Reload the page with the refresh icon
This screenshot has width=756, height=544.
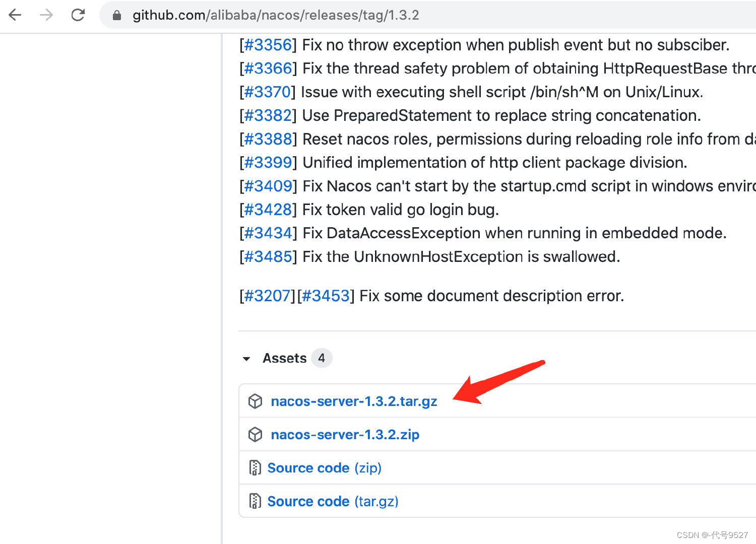78,15
